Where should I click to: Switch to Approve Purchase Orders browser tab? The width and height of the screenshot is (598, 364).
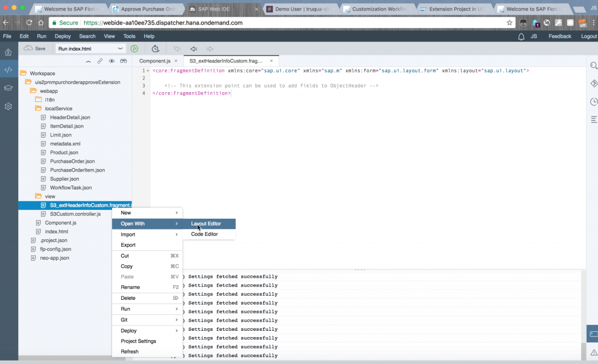click(x=147, y=9)
